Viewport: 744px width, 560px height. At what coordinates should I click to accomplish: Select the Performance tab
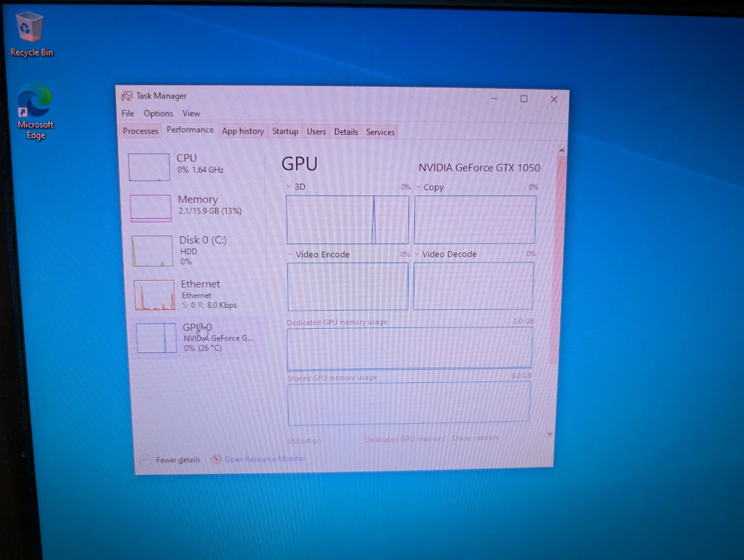click(x=190, y=130)
